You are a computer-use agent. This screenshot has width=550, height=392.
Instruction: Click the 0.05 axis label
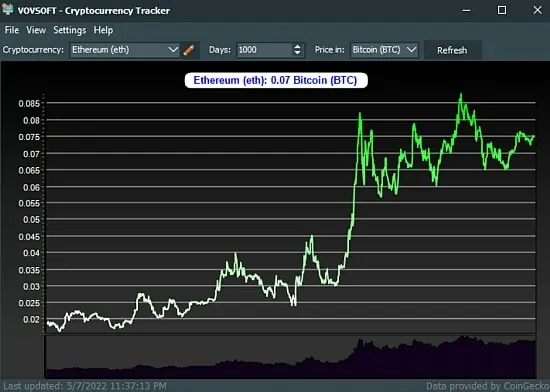coord(31,220)
